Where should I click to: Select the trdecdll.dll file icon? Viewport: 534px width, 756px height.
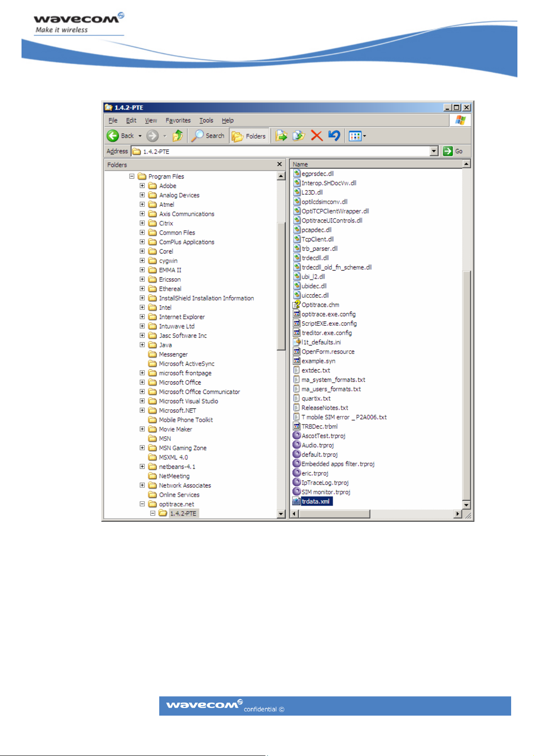point(296,258)
